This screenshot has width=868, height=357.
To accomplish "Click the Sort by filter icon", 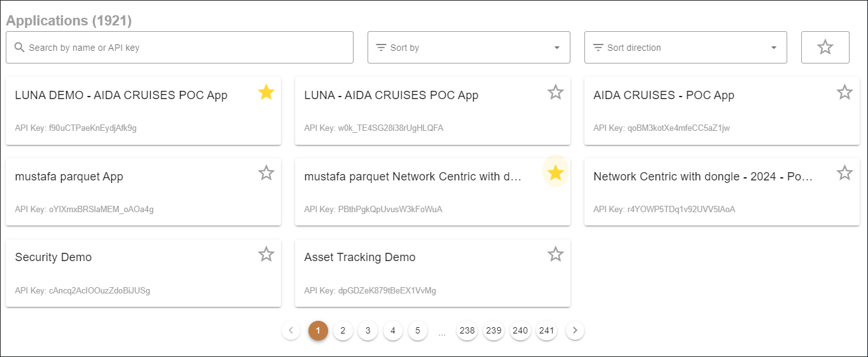I will click(381, 48).
